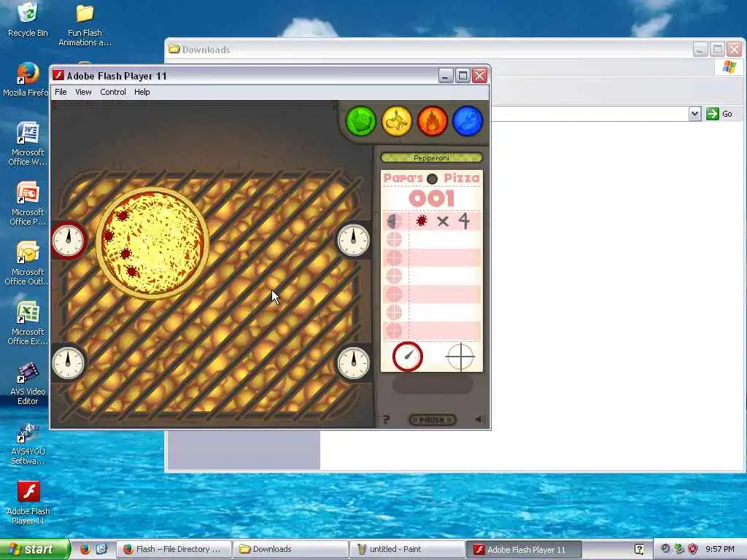
Task: Open the Microsoft Office Excel shortcut
Action: 28,323
